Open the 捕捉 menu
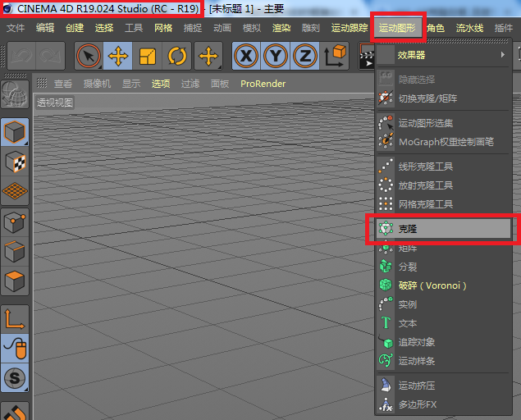The image size is (521, 420). pos(193,28)
